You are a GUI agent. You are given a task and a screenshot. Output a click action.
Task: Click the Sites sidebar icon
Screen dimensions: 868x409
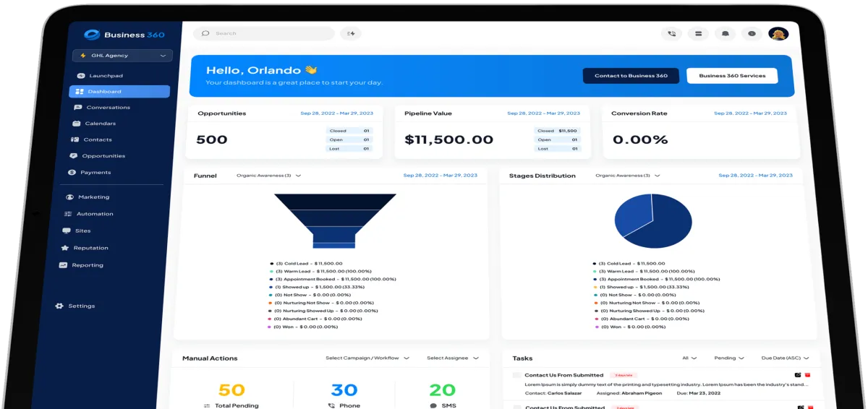pos(67,231)
